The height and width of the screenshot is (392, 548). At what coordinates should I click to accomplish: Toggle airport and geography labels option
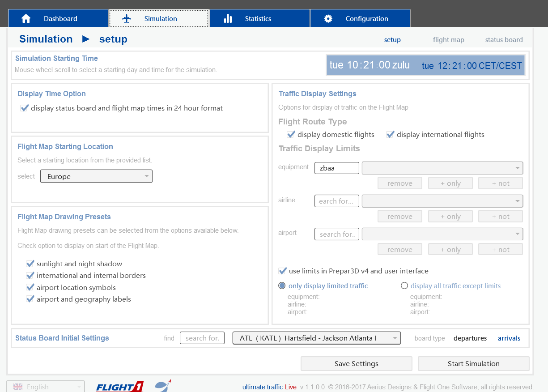pyautogui.click(x=30, y=299)
